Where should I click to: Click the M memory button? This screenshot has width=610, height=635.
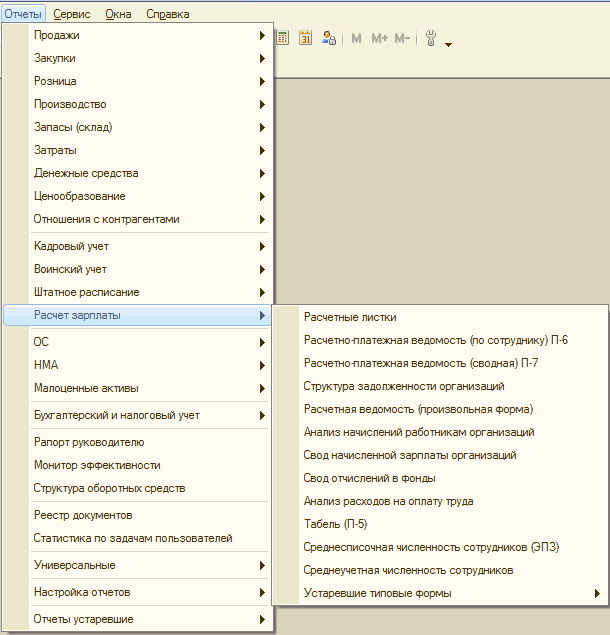[x=357, y=38]
